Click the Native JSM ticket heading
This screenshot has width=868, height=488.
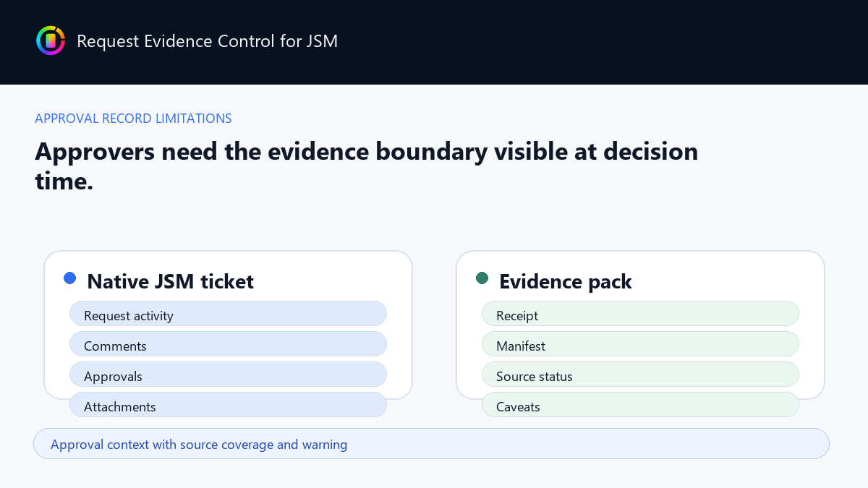[170, 281]
